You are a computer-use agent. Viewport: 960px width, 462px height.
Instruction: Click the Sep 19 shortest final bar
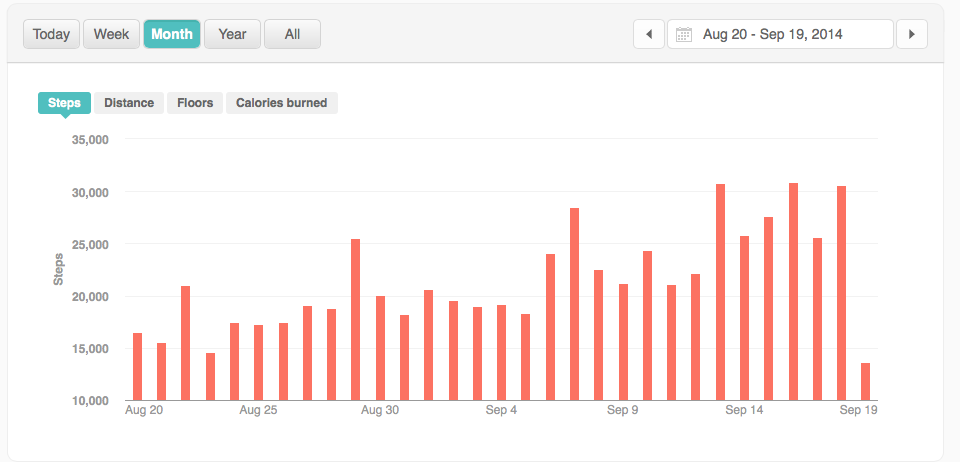point(865,382)
